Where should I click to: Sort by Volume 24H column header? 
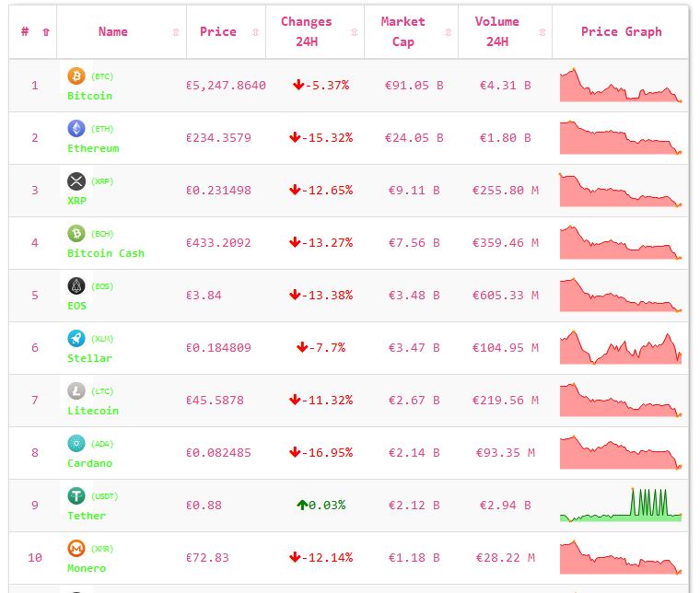(x=497, y=31)
